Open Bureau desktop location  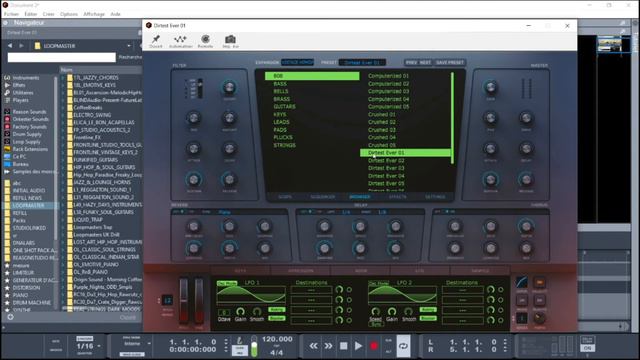click(x=20, y=164)
